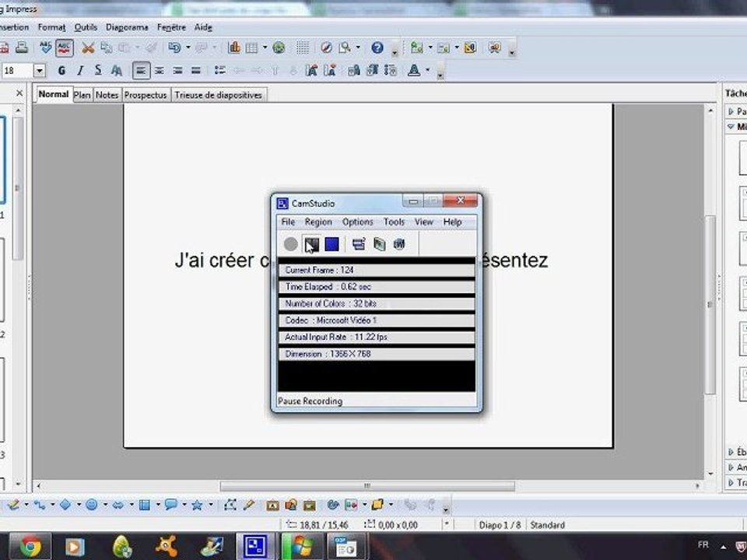Open the CamStudio File menu
The image size is (747, 560).
tap(288, 222)
